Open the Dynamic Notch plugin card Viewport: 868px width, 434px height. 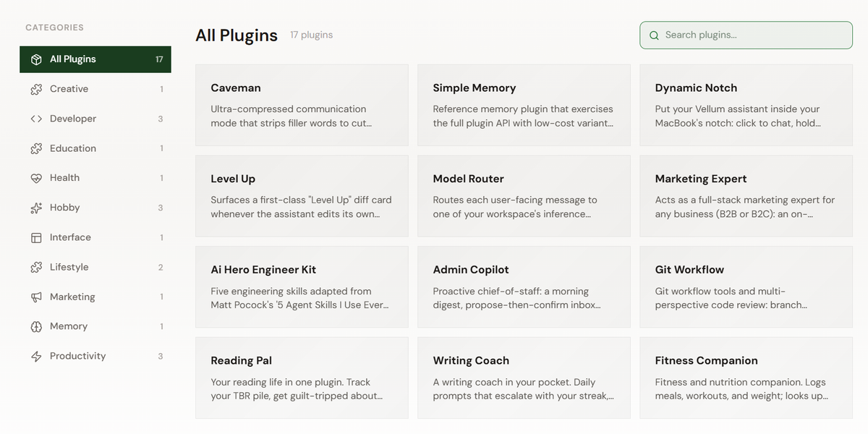pyautogui.click(x=746, y=105)
